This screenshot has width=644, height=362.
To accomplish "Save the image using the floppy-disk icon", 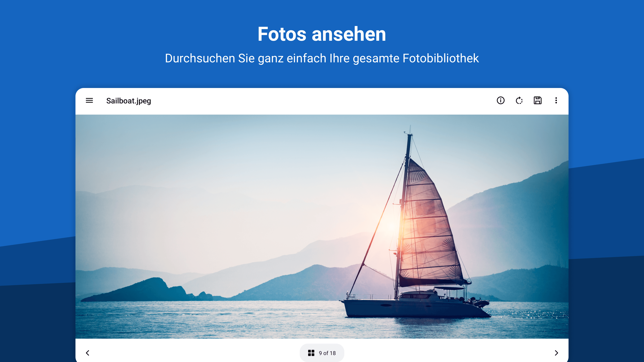I will point(538,100).
